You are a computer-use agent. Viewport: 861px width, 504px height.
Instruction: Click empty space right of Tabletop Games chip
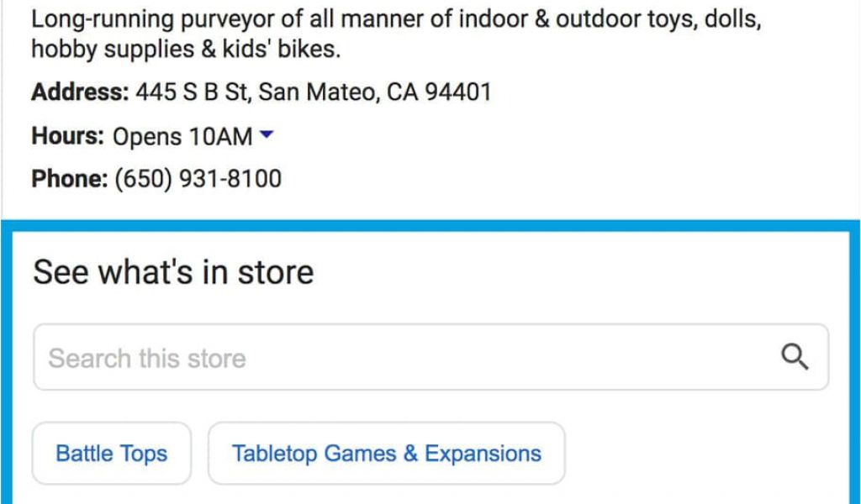tap(703, 454)
